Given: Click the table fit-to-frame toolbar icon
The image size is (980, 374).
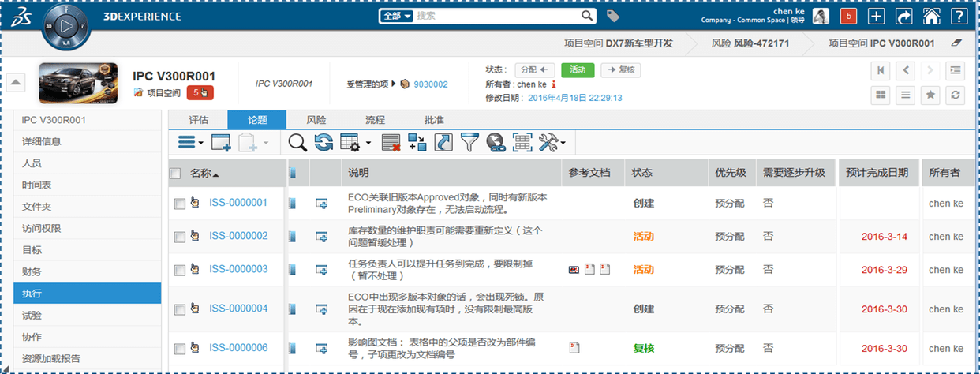Looking at the screenshot, I should click(x=522, y=142).
